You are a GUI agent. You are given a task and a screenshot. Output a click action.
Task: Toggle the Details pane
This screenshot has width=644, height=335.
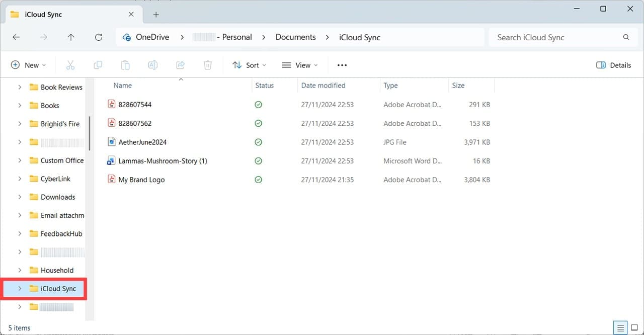[x=613, y=65]
